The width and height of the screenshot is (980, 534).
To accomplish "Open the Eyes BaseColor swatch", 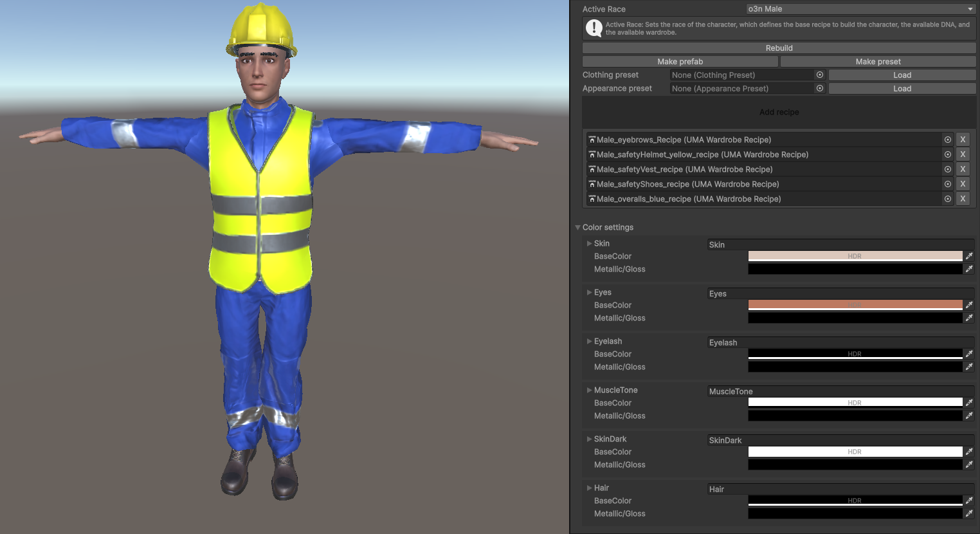I will 855,305.
